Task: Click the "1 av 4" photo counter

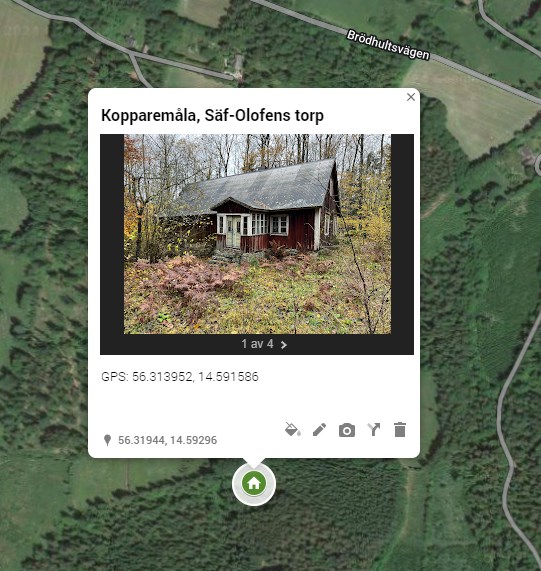Action: tap(257, 344)
